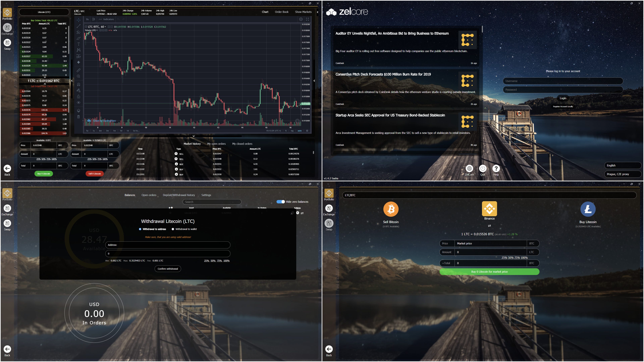Switch to My closed orders tab
The width and height of the screenshot is (644, 362).
[x=242, y=144]
